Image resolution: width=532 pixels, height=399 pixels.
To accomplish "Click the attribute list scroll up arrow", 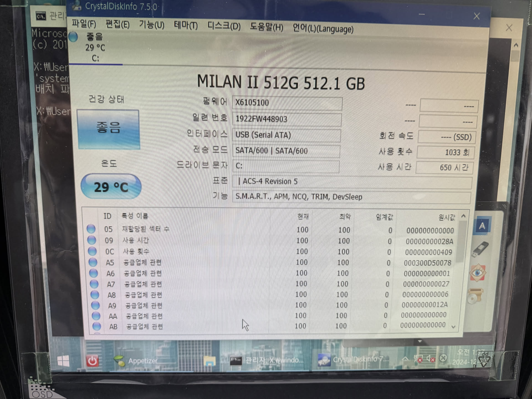I will (463, 216).
